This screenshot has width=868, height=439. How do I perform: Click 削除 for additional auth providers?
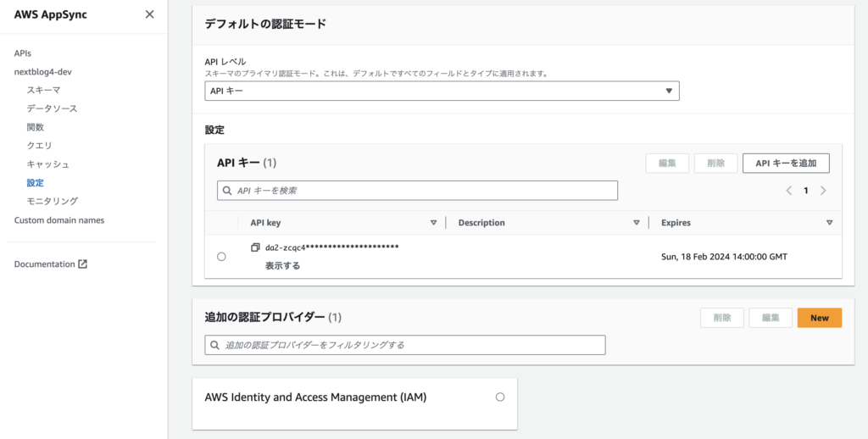[722, 318]
